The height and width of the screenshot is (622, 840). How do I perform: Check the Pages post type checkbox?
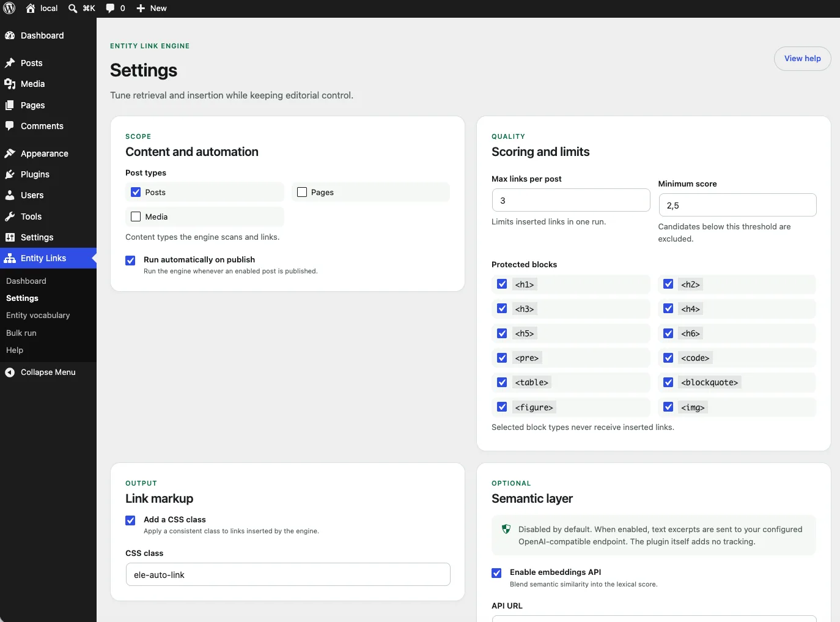tap(302, 192)
